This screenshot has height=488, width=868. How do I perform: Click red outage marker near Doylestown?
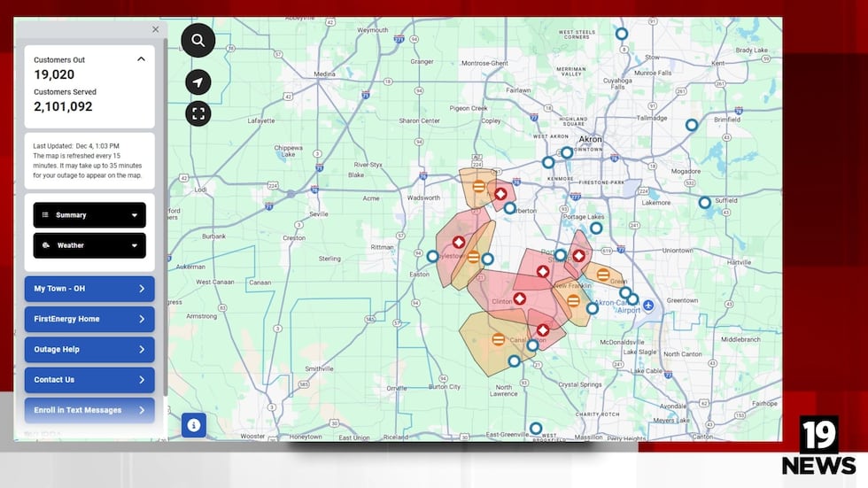(x=459, y=243)
